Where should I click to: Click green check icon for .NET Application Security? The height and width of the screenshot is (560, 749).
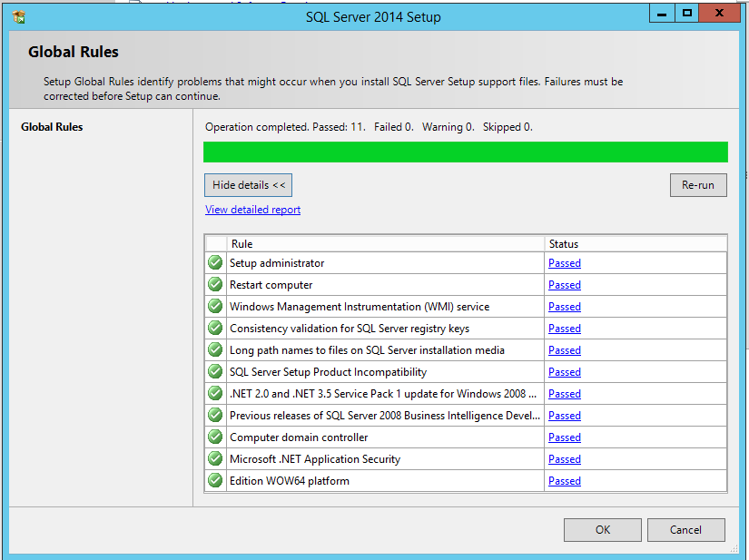pos(215,458)
